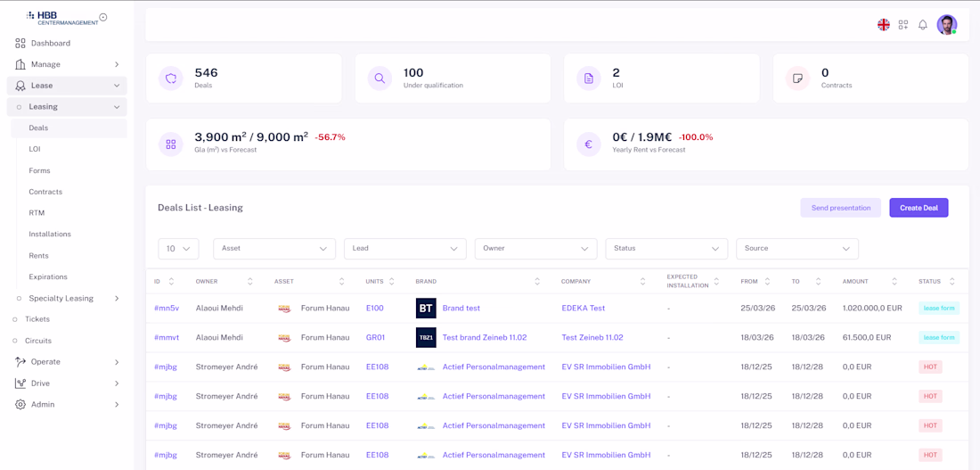
Task: Expand the Manage menu chevron
Action: [117, 64]
